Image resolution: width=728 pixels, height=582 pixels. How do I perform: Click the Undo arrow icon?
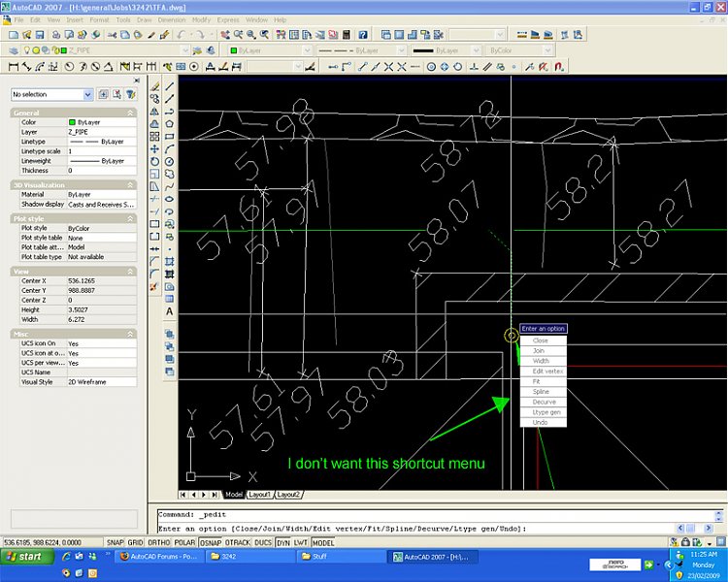[x=182, y=35]
